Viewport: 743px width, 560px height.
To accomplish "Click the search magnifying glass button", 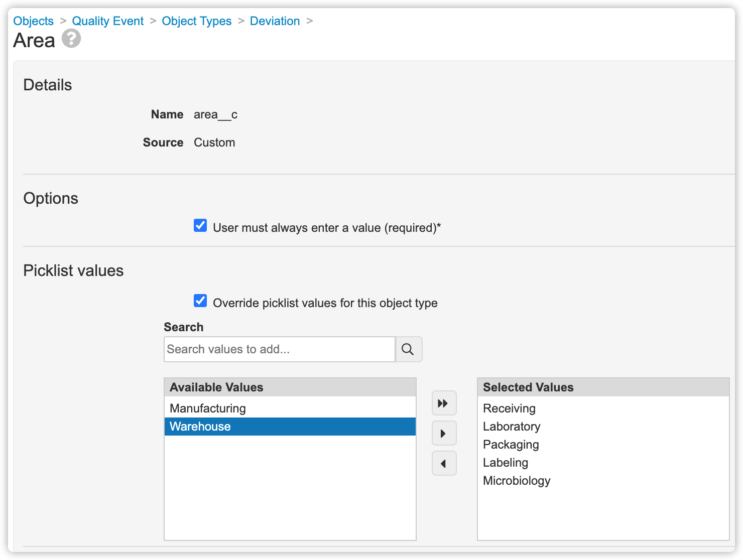I will click(x=408, y=349).
